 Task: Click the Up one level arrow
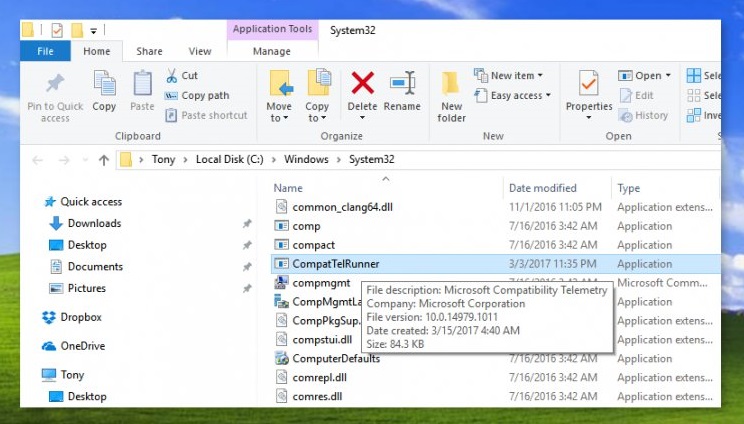104,160
